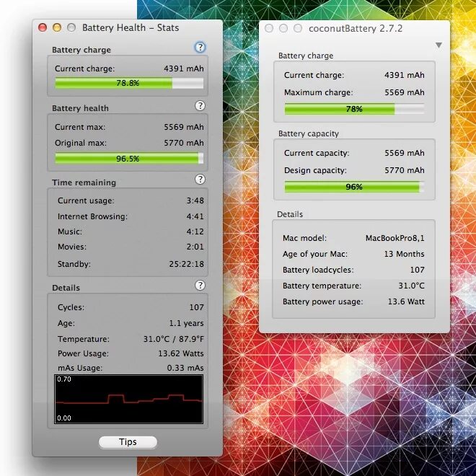Click the Age of your Mac 13 Months value
Image resolution: width=476 pixels, height=476 pixels.
pyautogui.click(x=405, y=254)
